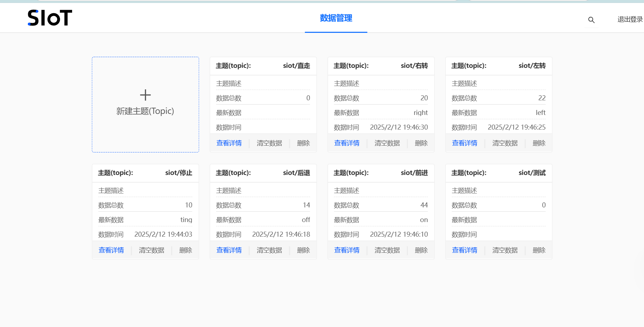The width and height of the screenshot is (644, 327).
Task: View details of siot/直走 topic
Action: click(x=229, y=143)
